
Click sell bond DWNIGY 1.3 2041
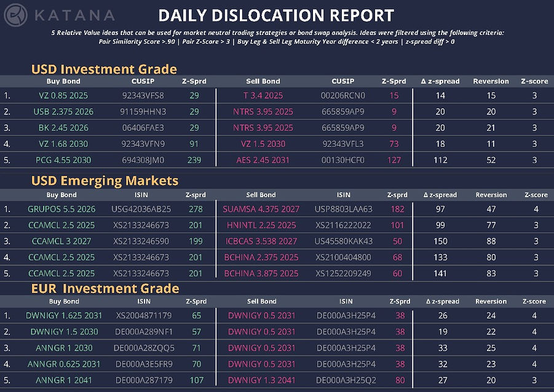pyautogui.click(x=262, y=380)
